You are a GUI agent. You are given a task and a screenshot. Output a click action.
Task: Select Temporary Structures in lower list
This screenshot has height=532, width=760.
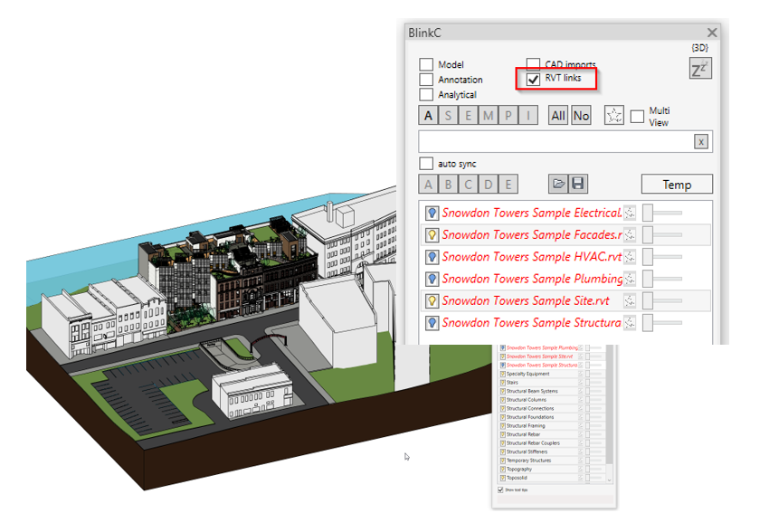528,461
